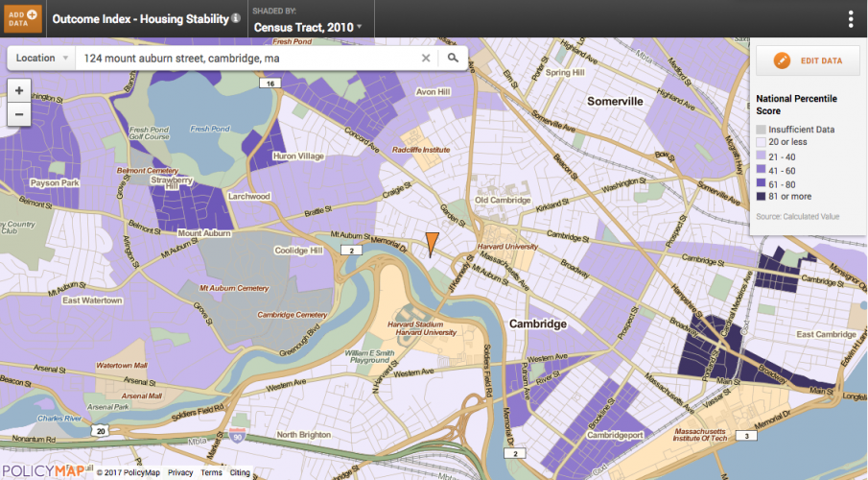The height and width of the screenshot is (480, 868).
Task: Click the Huron Village label
Action: tap(298, 156)
